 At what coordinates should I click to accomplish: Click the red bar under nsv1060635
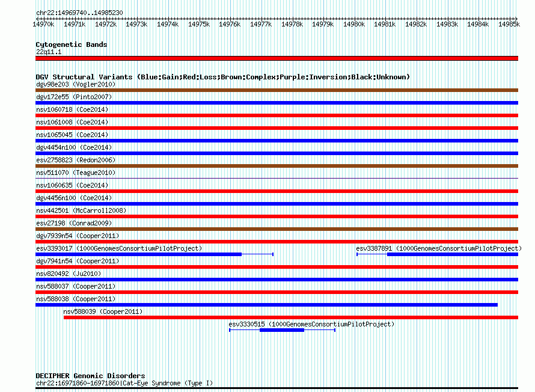click(x=277, y=191)
